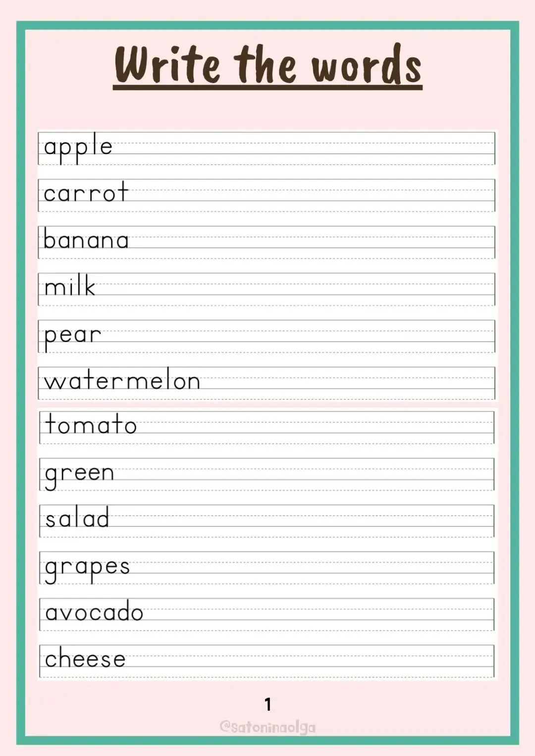535x756 pixels.
Task: Click the word 'grapes'
Action: tap(87, 568)
